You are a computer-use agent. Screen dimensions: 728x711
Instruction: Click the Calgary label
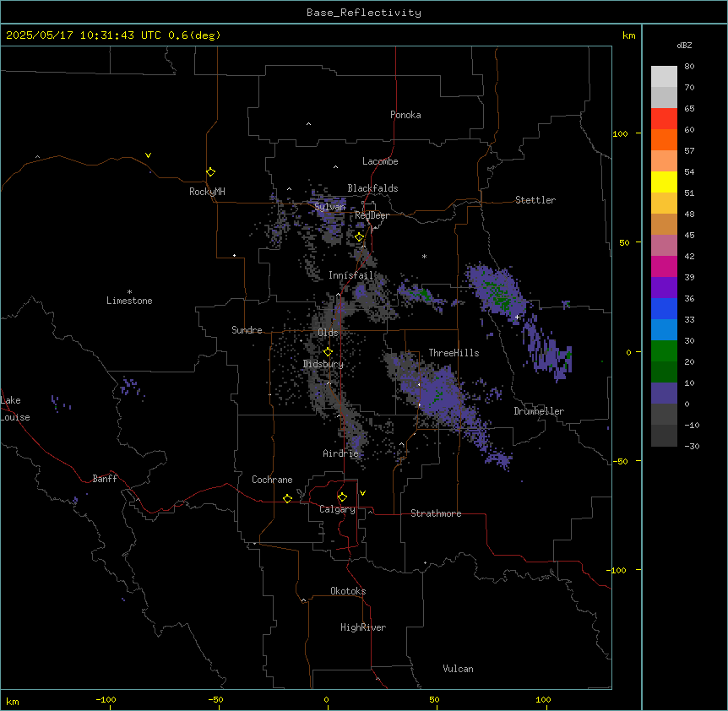[x=338, y=509]
